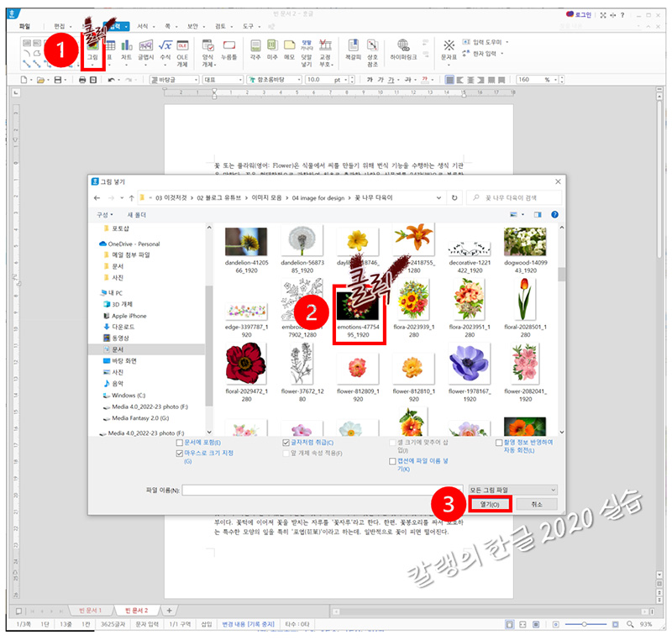Click the 취소 cancel button

pyautogui.click(x=537, y=505)
